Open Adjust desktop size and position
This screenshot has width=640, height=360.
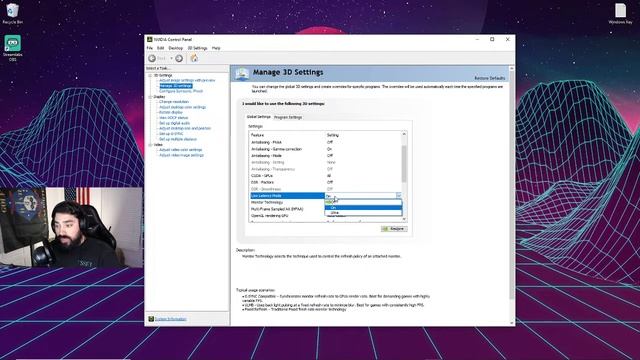[x=185, y=128]
